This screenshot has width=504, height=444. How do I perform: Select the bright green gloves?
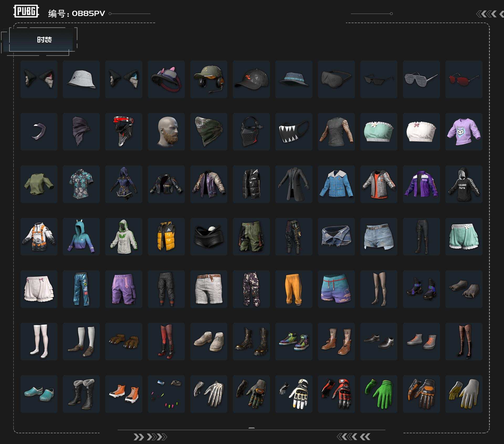coord(379,394)
